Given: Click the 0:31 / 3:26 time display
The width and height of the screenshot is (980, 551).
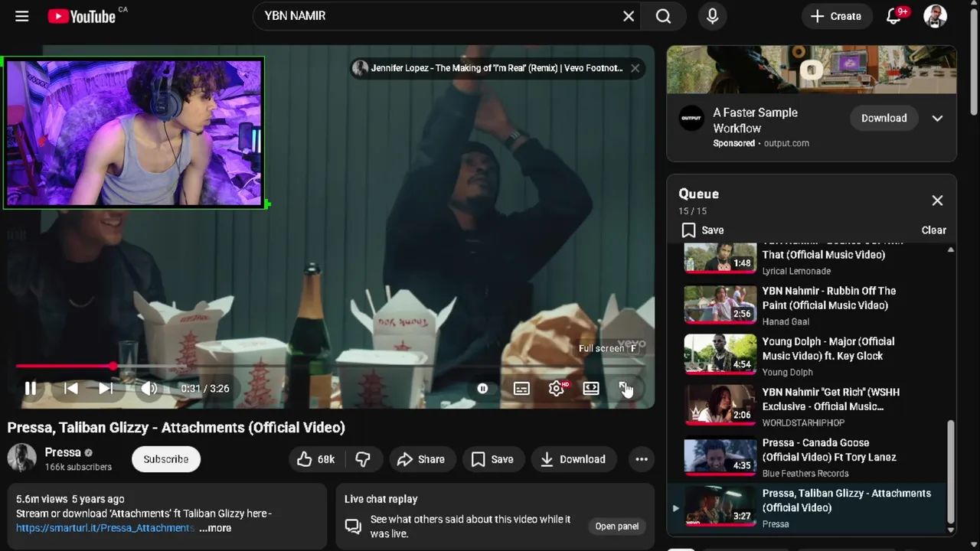Looking at the screenshot, I should [x=205, y=389].
